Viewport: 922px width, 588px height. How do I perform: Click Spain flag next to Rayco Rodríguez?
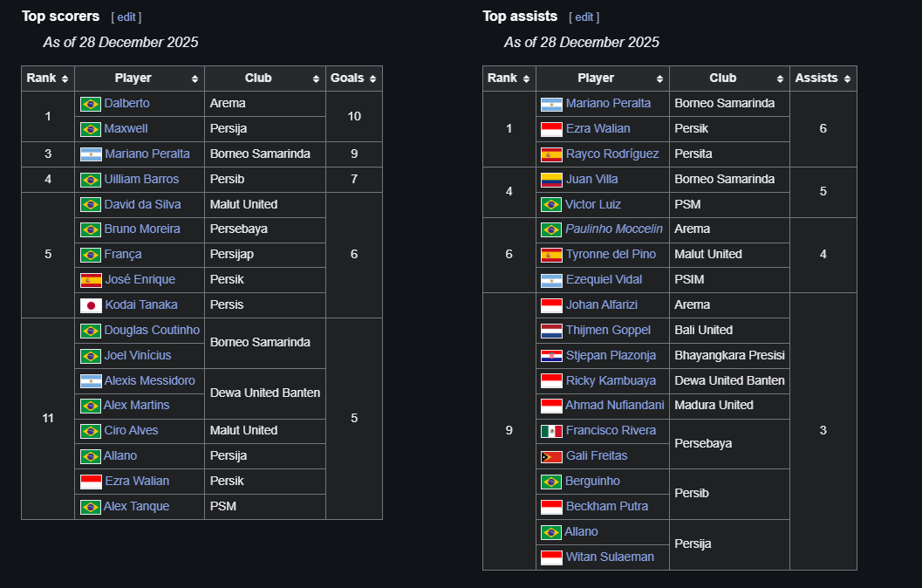coord(551,154)
